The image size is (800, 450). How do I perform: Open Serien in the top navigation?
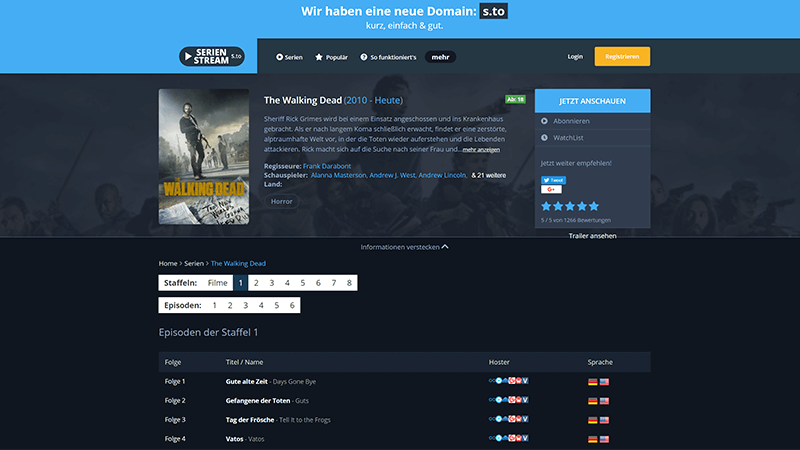(289, 57)
